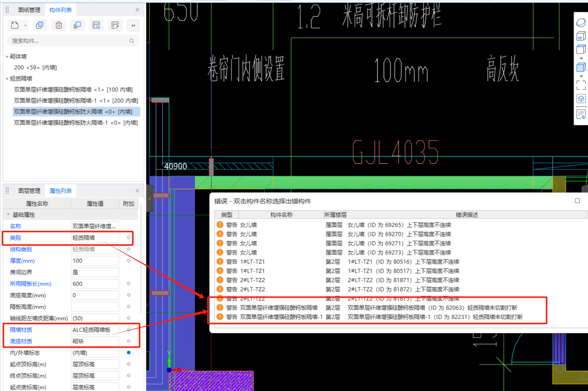The width and height of the screenshot is (588, 391).
Task: Click the inter-floor copy icon
Action: [x=77, y=25]
